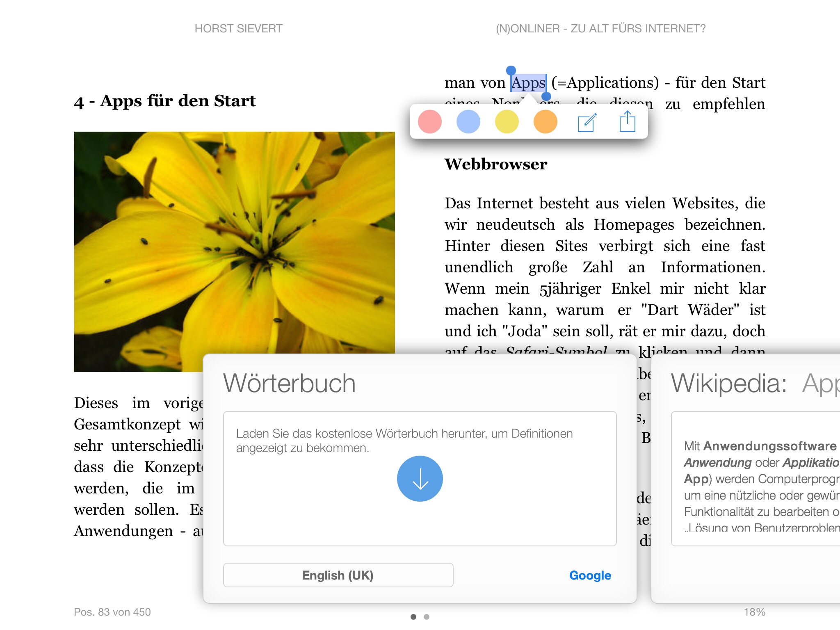Tap the yellow lily flower image
This screenshot has width=840, height=630.
[234, 242]
